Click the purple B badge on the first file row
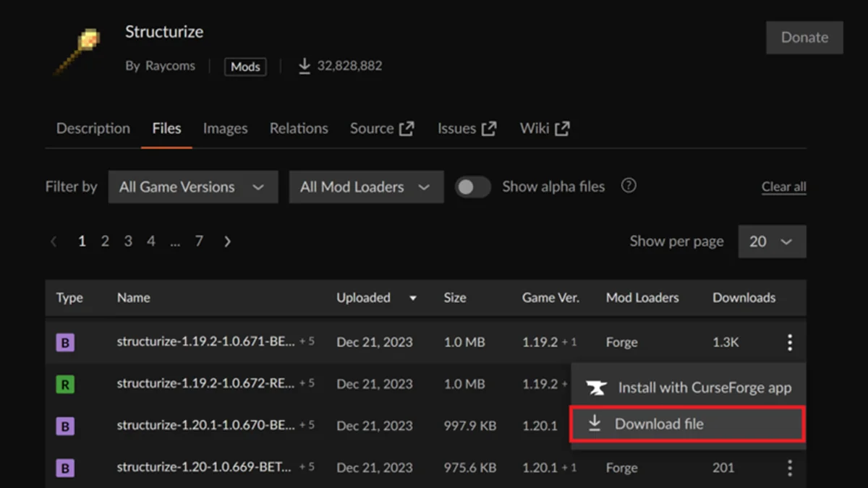The width and height of the screenshot is (868, 488). point(65,342)
